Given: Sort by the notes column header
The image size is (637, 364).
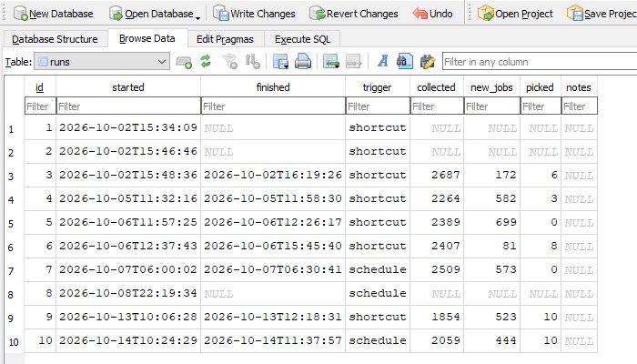Looking at the screenshot, I should pyautogui.click(x=580, y=87).
